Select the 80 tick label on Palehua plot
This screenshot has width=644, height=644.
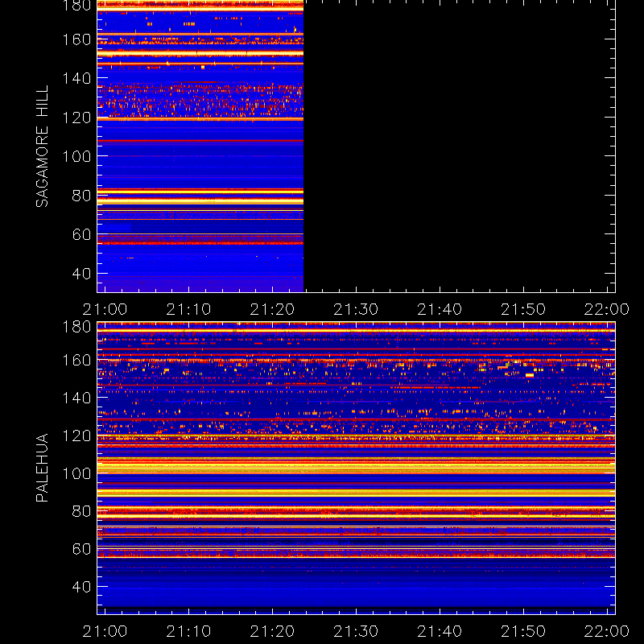(x=81, y=511)
